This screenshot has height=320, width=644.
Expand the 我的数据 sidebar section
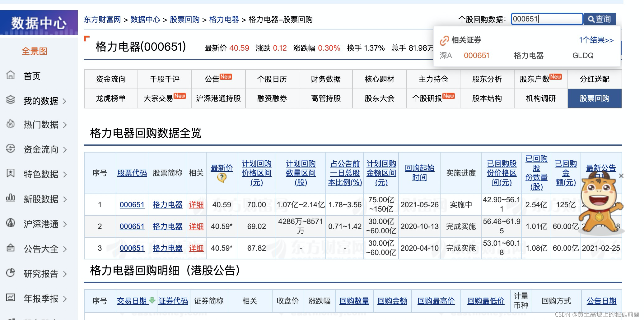(x=64, y=101)
